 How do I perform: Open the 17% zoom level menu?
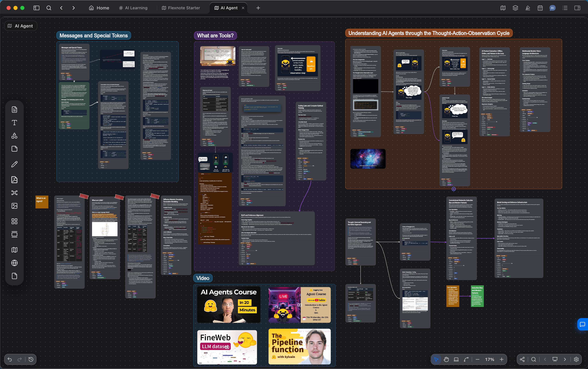click(489, 359)
